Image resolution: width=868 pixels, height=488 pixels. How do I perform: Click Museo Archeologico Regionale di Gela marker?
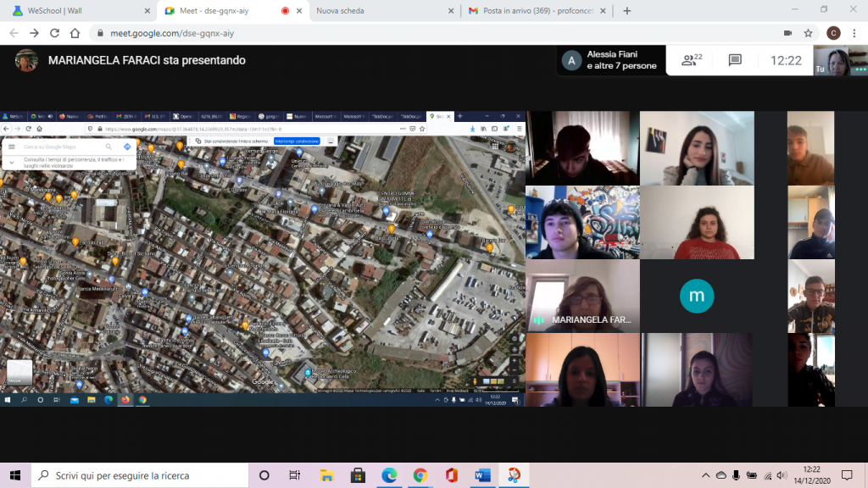click(308, 373)
